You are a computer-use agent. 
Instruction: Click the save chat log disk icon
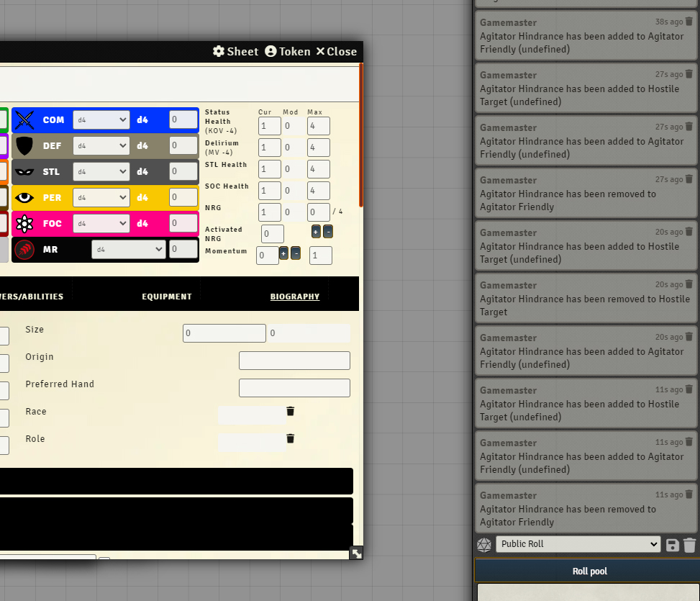tap(673, 545)
